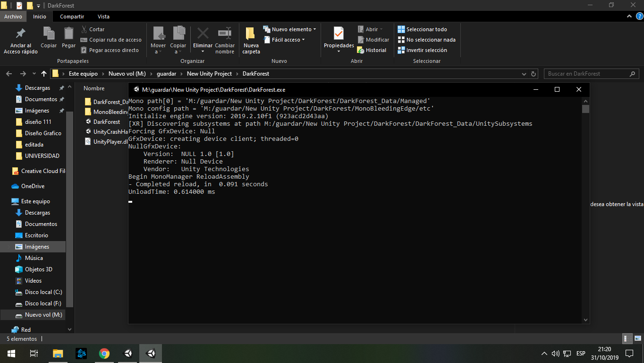
Task: Click the Nombre column header
Action: [x=94, y=88]
